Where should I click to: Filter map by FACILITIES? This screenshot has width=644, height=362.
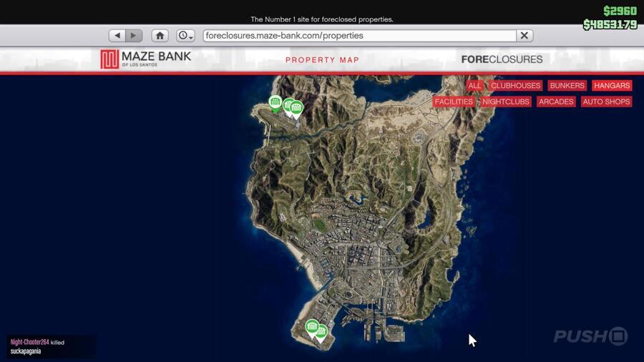pos(454,102)
